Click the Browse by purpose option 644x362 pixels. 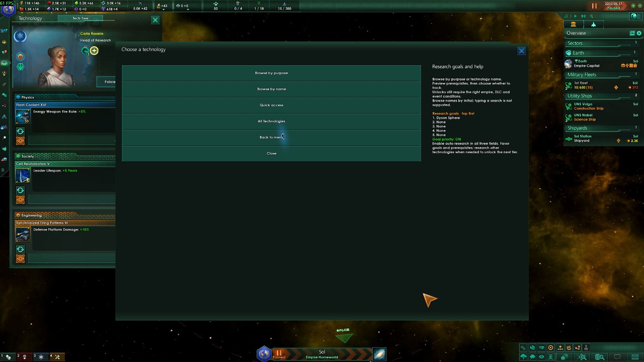(271, 73)
